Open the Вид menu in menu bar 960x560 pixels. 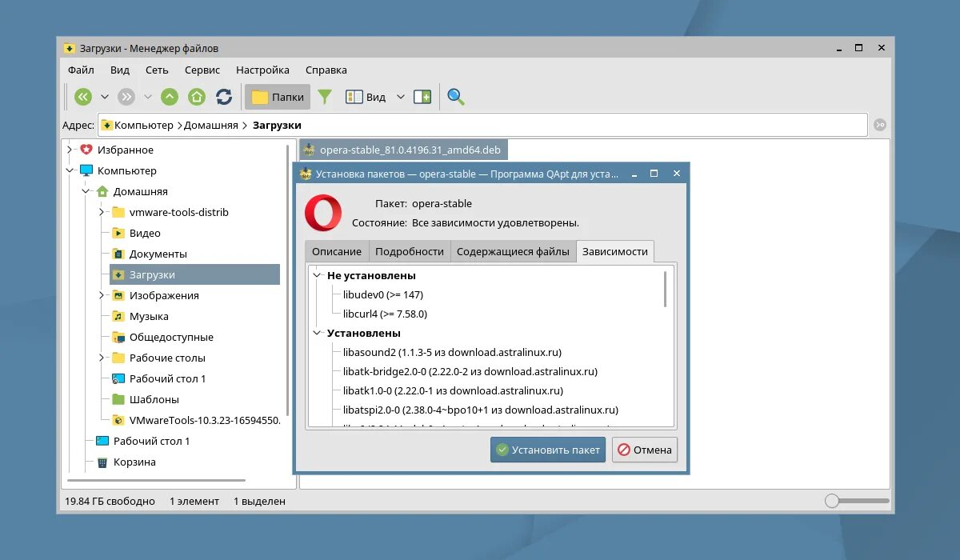pyautogui.click(x=120, y=70)
